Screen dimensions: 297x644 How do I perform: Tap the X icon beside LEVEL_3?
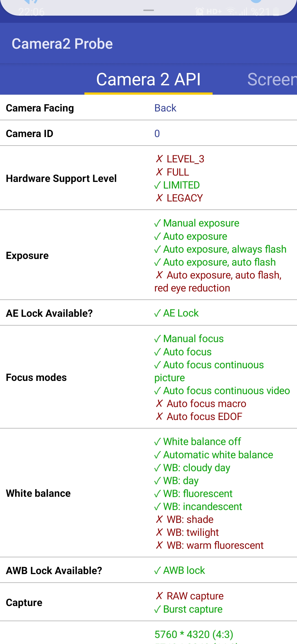159,159
